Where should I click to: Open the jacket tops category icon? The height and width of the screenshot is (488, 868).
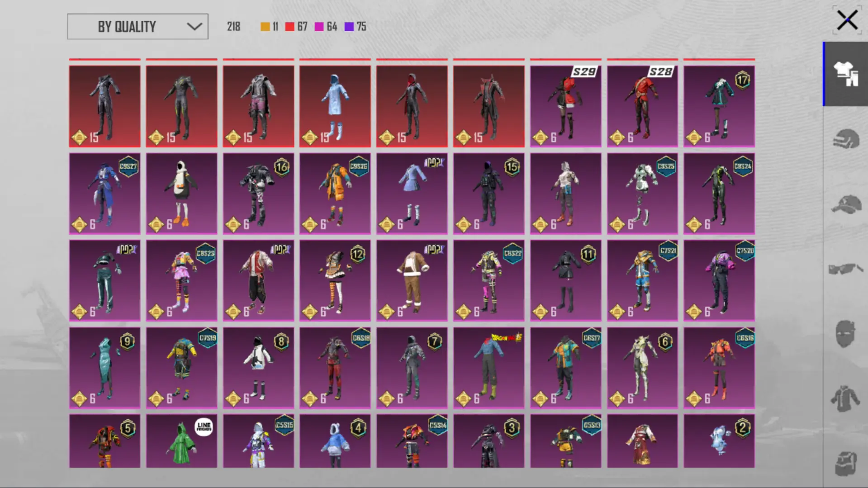[845, 398]
